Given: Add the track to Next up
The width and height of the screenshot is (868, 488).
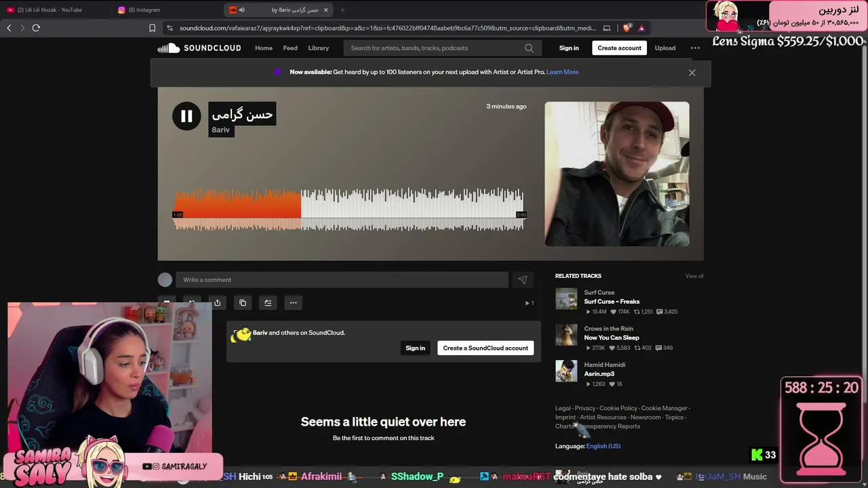Looking at the screenshot, I should (x=268, y=303).
